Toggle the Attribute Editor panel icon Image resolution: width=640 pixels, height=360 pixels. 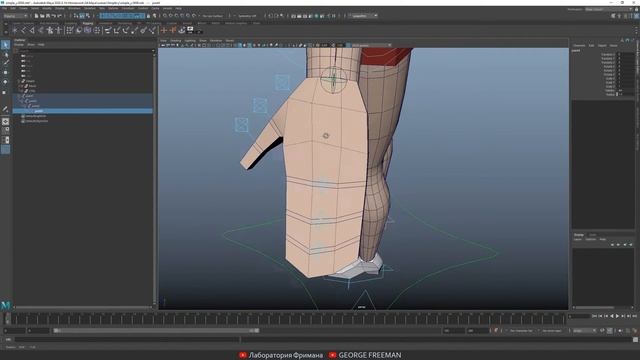[x=625, y=16]
